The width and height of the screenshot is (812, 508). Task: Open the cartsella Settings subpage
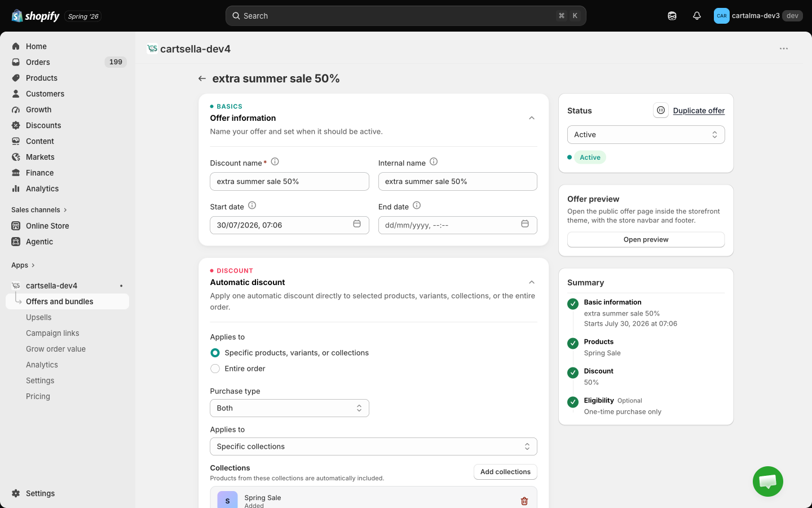pyautogui.click(x=40, y=380)
